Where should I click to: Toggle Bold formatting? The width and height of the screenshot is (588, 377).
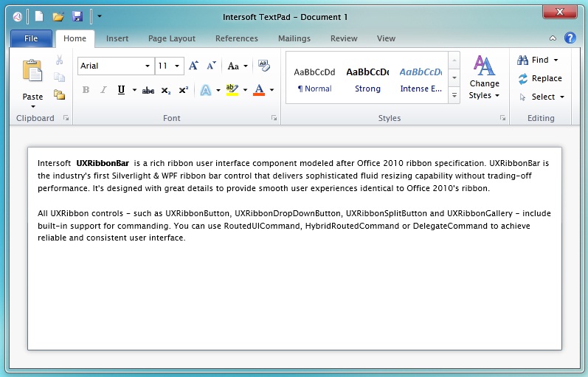coord(86,90)
